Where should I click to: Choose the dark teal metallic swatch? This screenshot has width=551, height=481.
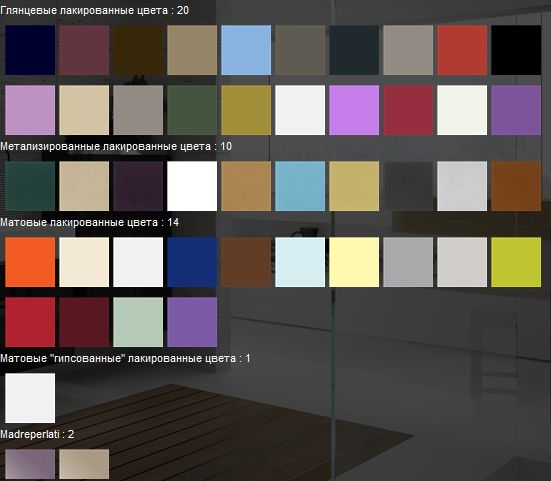(x=30, y=186)
